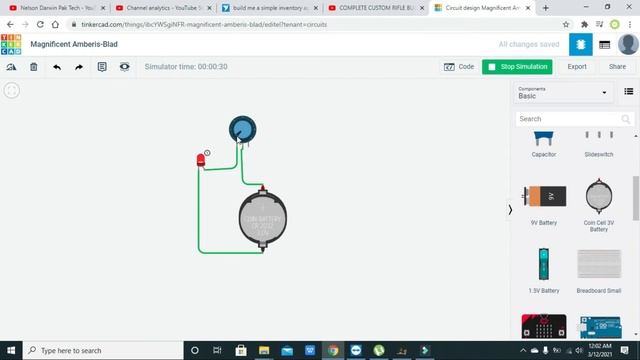Select the red LED on canvas
640x360 pixels.
201,160
